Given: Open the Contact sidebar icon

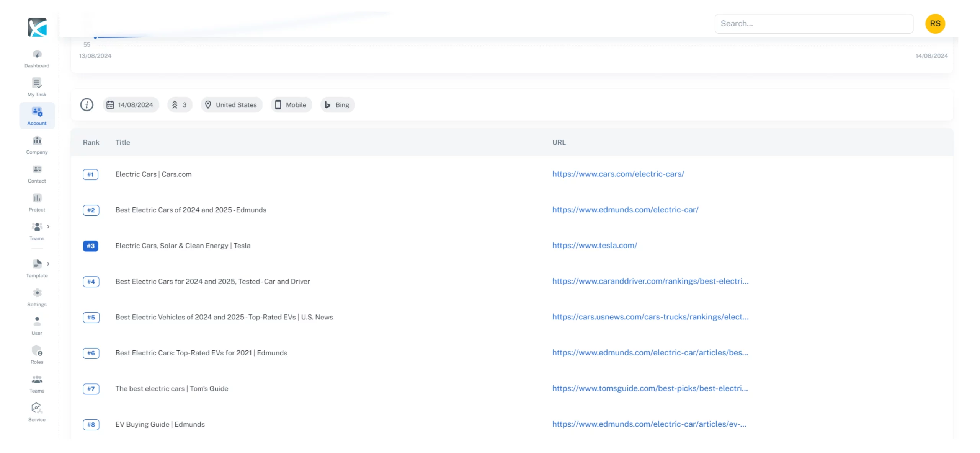Looking at the screenshot, I should 37,169.
